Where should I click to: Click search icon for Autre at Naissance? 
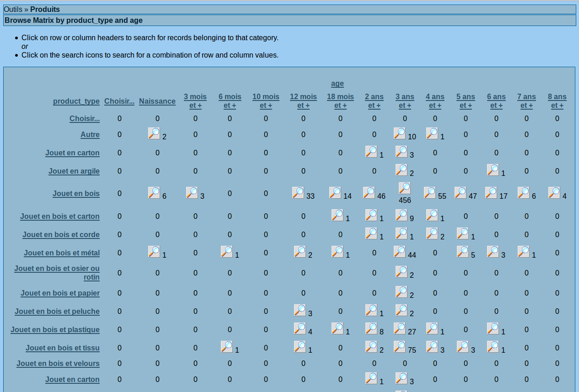(154, 133)
